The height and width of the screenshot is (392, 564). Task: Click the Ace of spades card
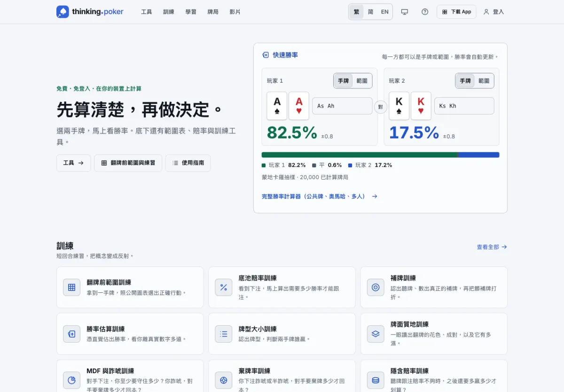click(x=277, y=106)
